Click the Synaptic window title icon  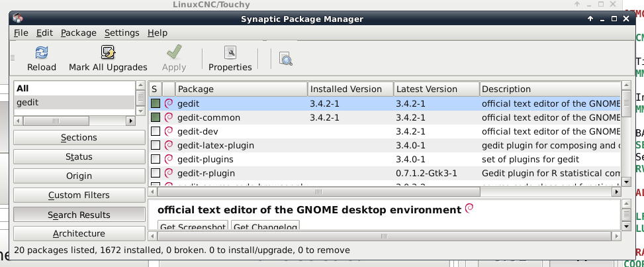18,19
